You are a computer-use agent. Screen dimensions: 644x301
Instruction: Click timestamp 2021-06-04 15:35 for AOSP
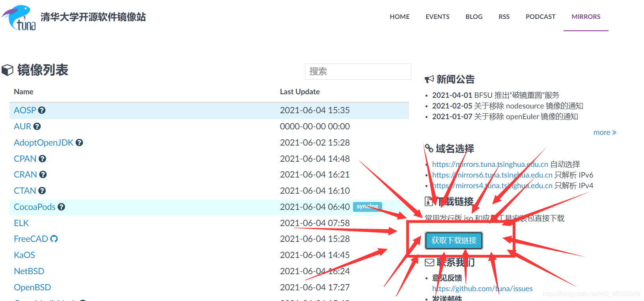click(x=315, y=110)
